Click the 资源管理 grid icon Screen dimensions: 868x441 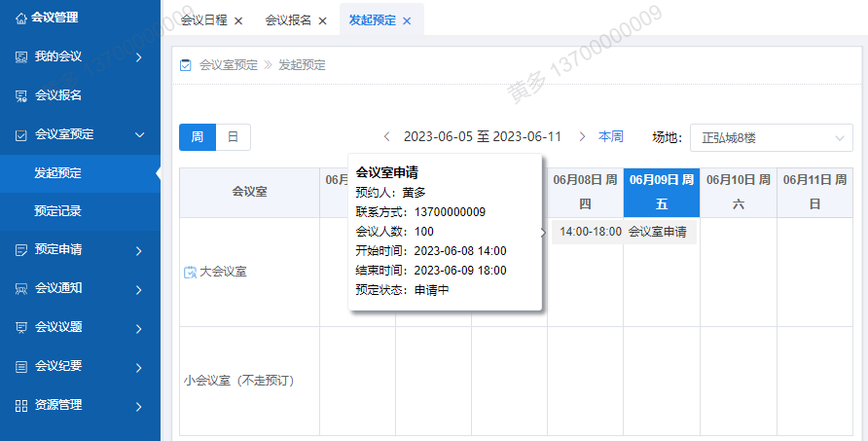tap(21, 406)
